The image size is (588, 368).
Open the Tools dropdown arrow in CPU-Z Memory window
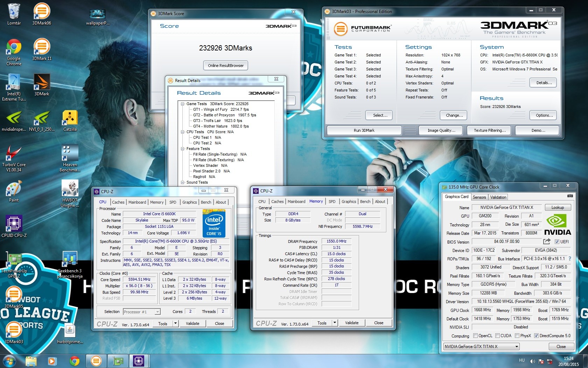[x=335, y=323]
